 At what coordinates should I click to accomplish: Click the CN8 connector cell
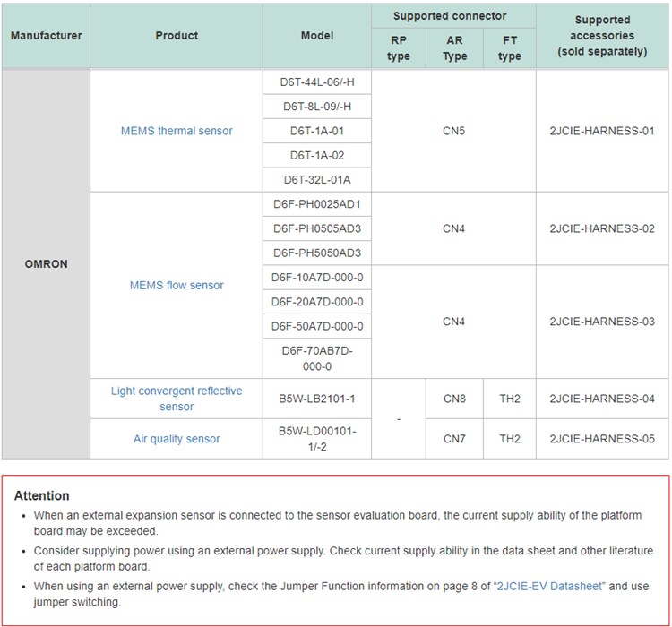[x=454, y=399]
